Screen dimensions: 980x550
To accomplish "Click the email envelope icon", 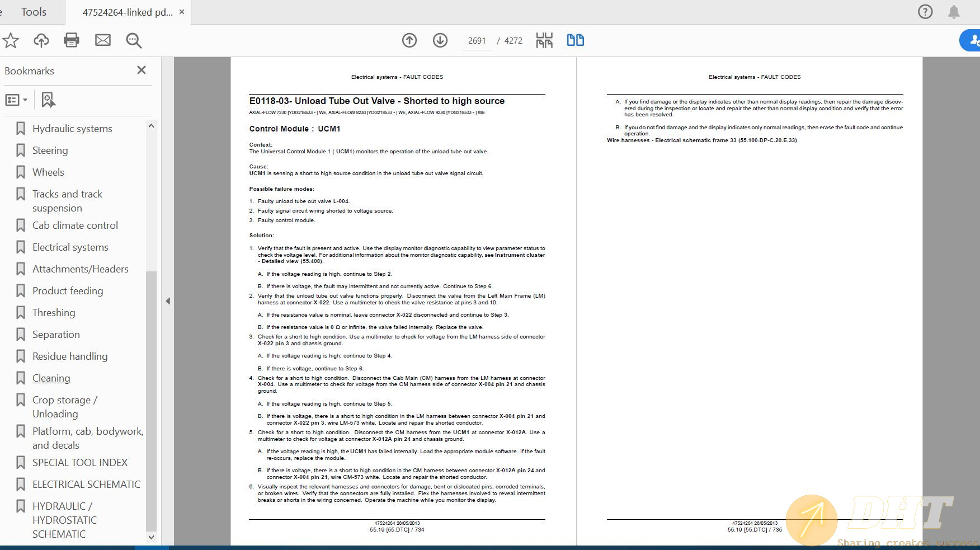I will pos(103,40).
